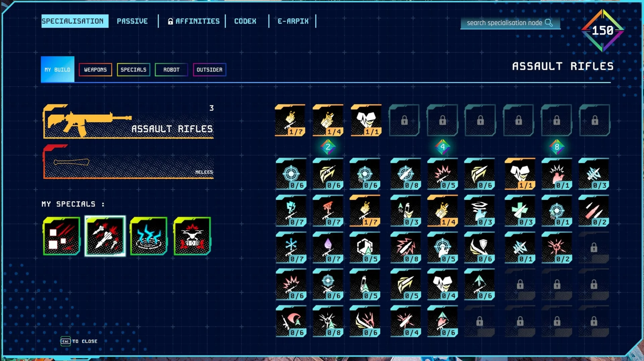644x361 pixels.
Task: Click the Weapons filter button
Action: pos(95,70)
